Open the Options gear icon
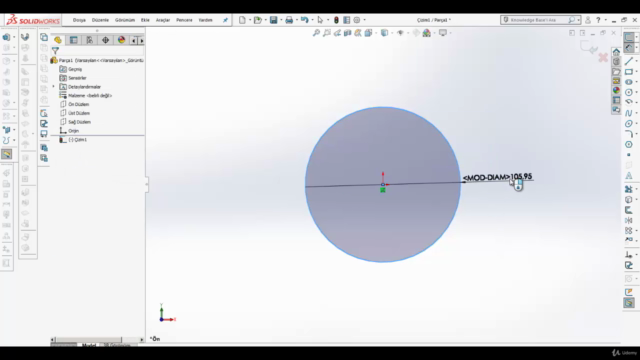Image resolution: width=640 pixels, height=360 pixels. tap(357, 20)
